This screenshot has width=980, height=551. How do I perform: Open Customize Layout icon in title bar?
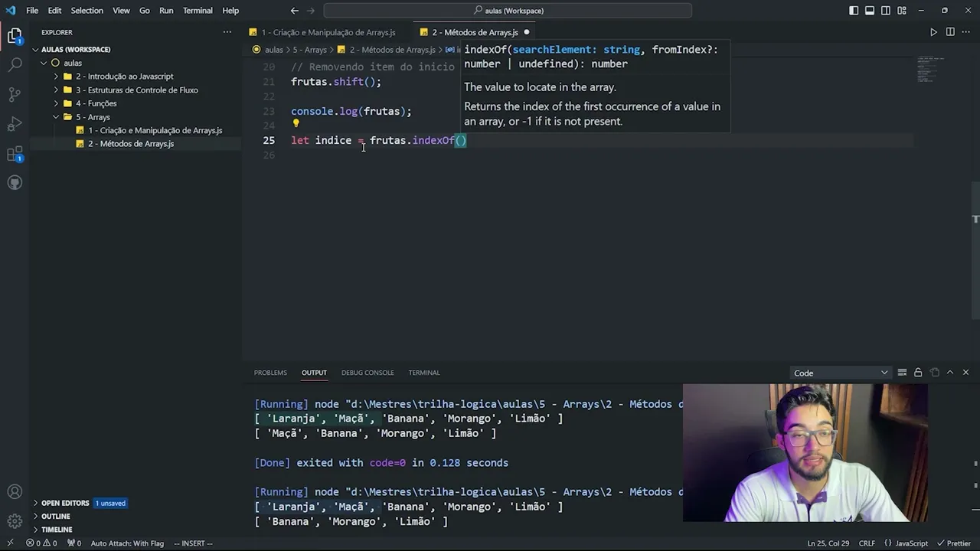[x=902, y=11]
